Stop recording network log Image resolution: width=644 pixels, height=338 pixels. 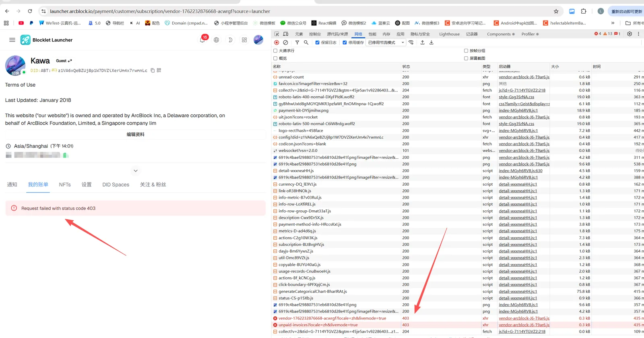277,42
